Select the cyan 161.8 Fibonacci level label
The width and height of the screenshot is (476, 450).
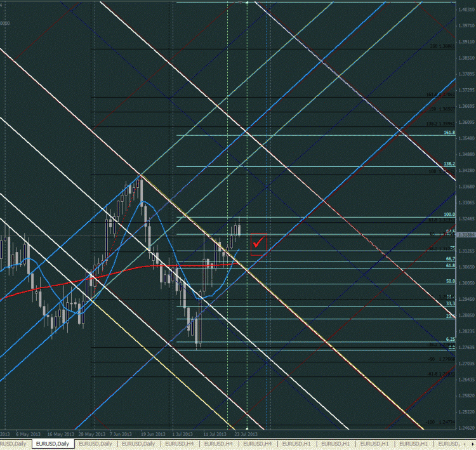[x=449, y=133]
